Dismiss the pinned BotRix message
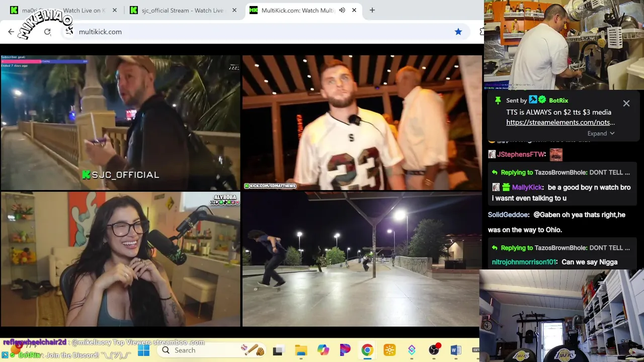 (x=626, y=103)
